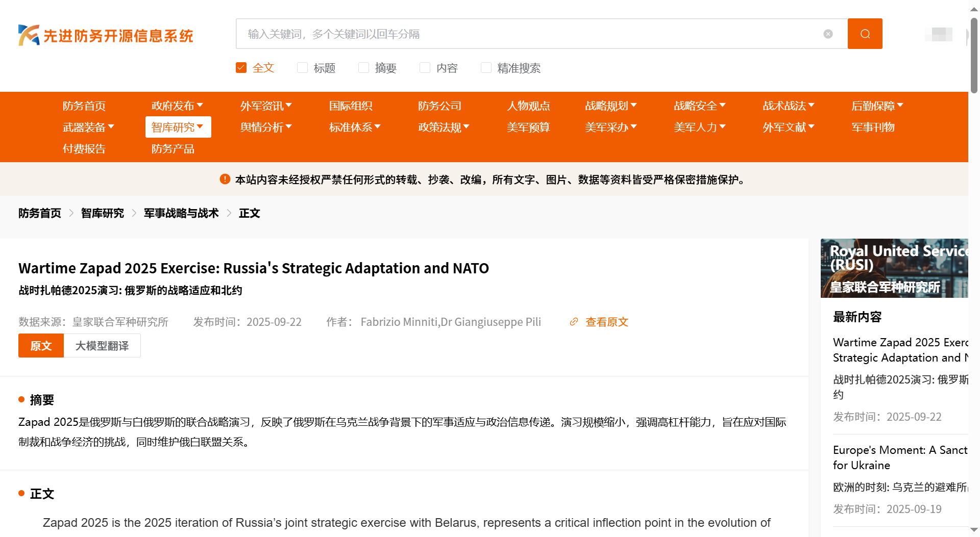Expand the 战略安全 navigation dropdown

(699, 106)
